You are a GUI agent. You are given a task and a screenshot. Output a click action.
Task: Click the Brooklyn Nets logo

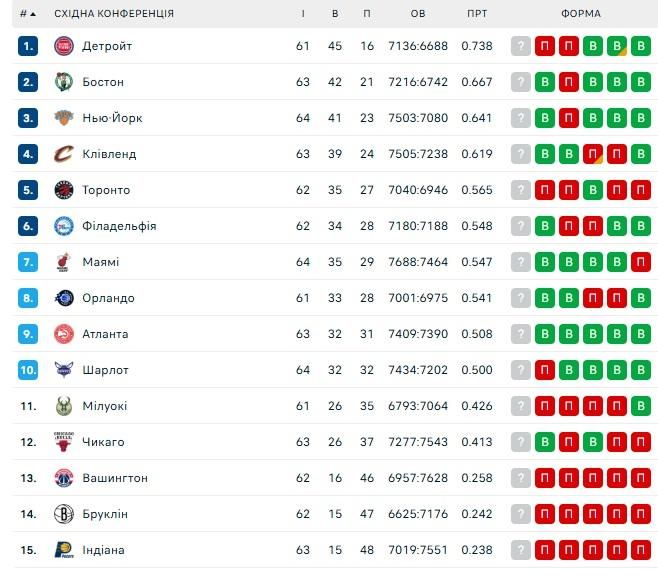[x=64, y=514]
